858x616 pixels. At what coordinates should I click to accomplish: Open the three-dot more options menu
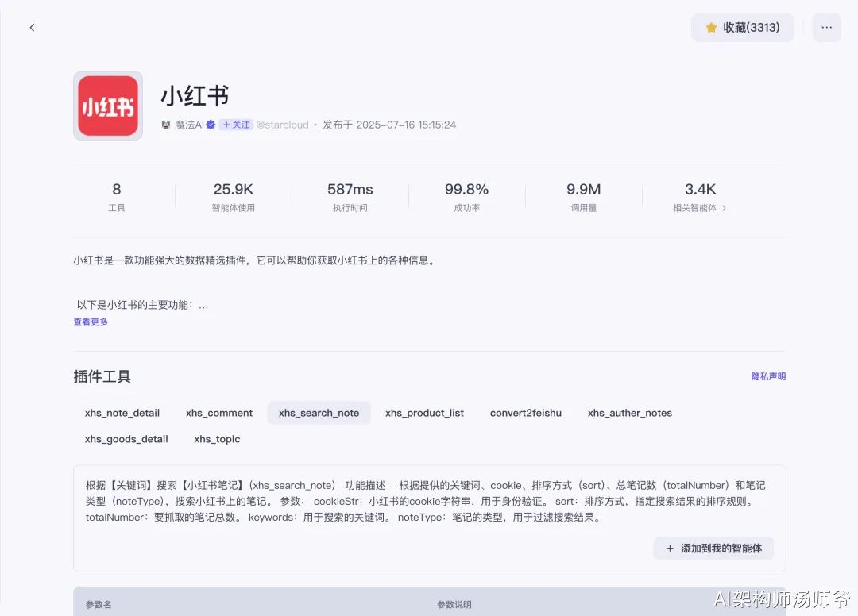pyautogui.click(x=826, y=28)
